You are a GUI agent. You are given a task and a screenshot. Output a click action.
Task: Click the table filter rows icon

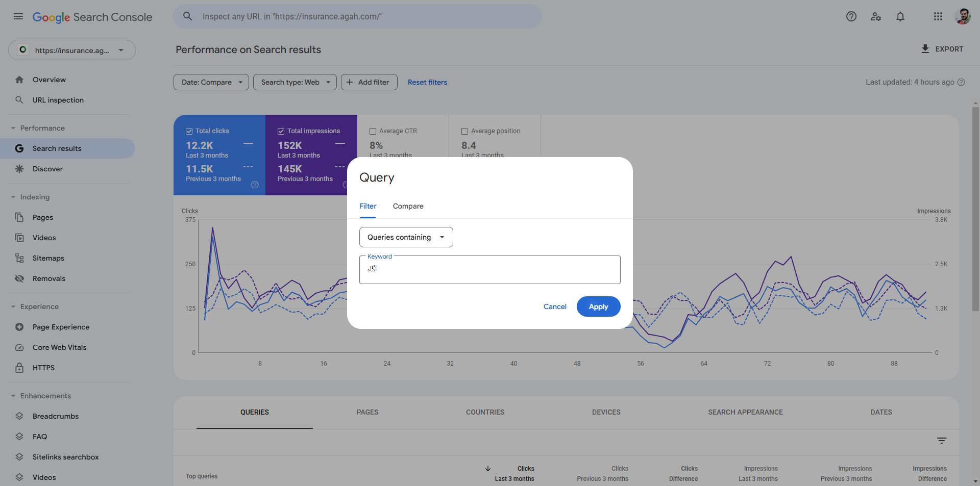(942, 441)
